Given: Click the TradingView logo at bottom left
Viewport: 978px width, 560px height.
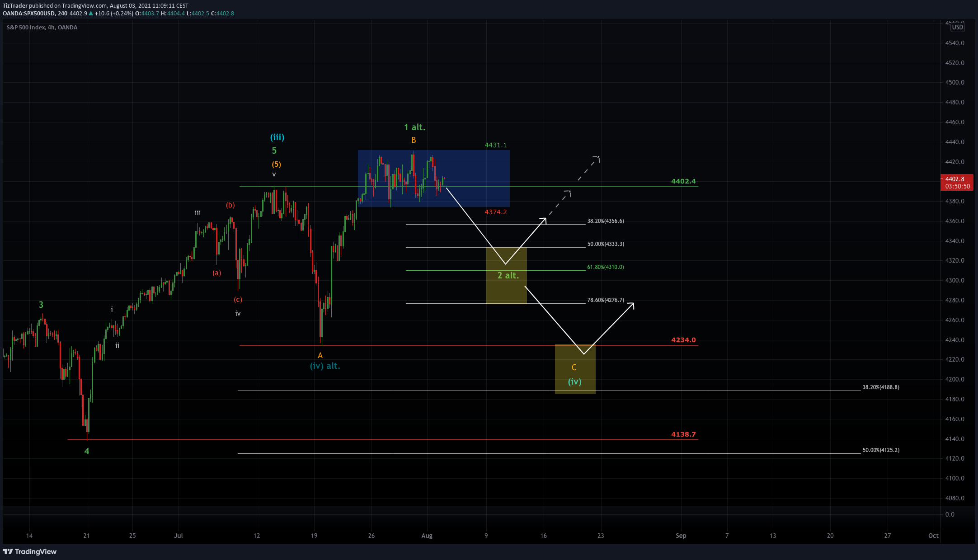Looking at the screenshot, I should [x=30, y=551].
